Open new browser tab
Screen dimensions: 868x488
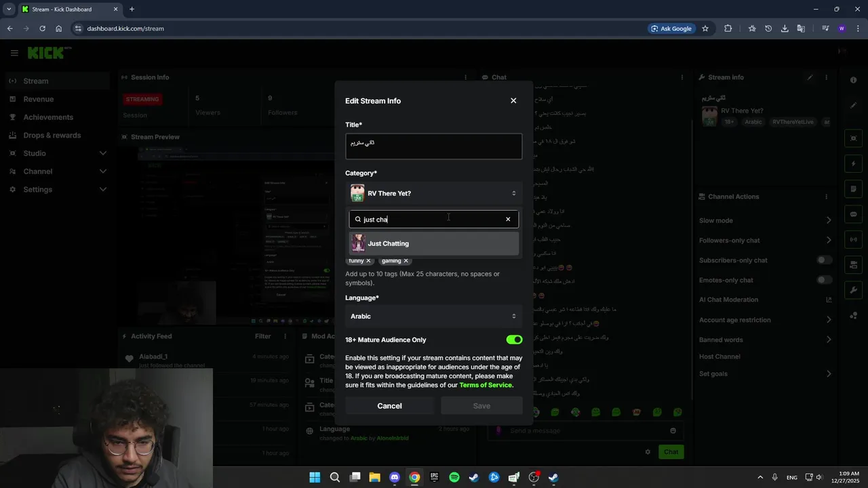point(132,9)
